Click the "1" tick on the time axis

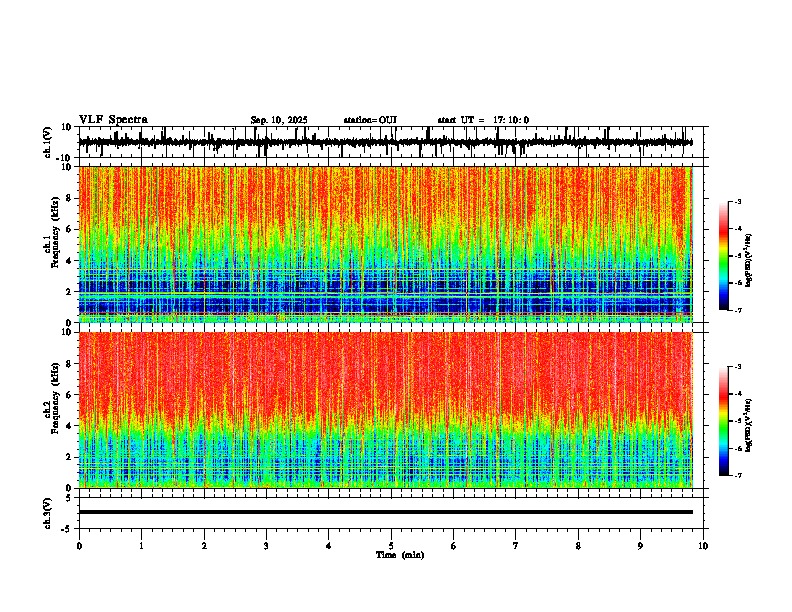click(141, 546)
